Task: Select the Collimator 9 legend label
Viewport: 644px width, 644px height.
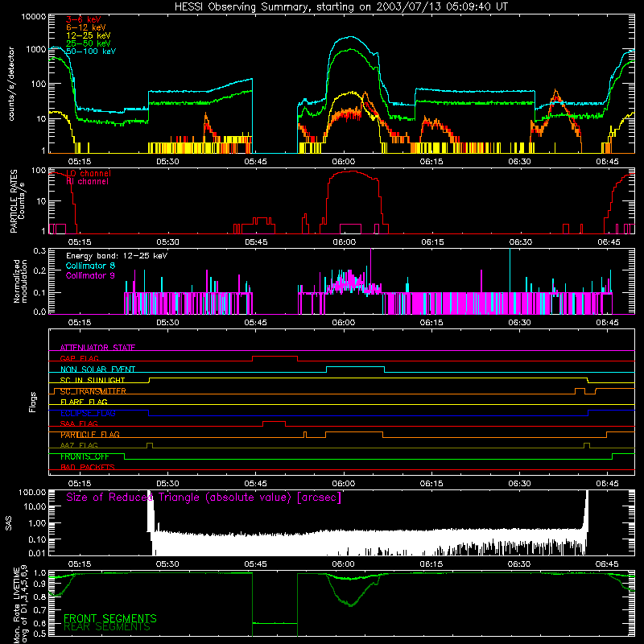Action: click(90, 275)
